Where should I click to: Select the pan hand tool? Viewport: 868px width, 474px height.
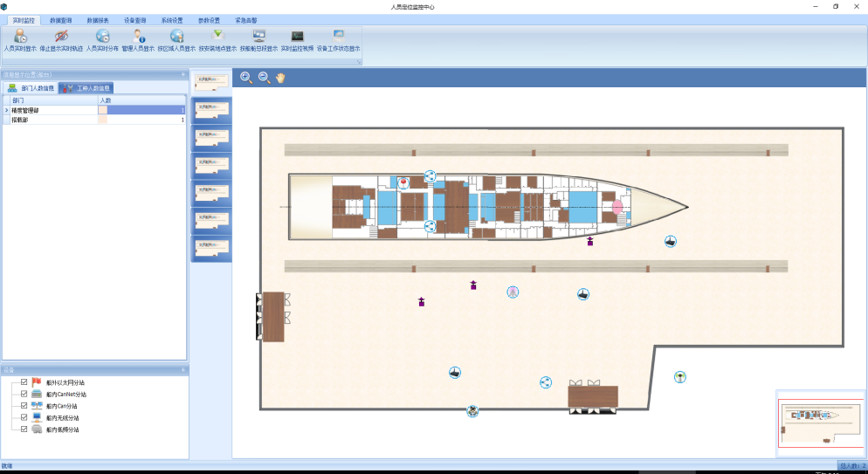point(280,78)
